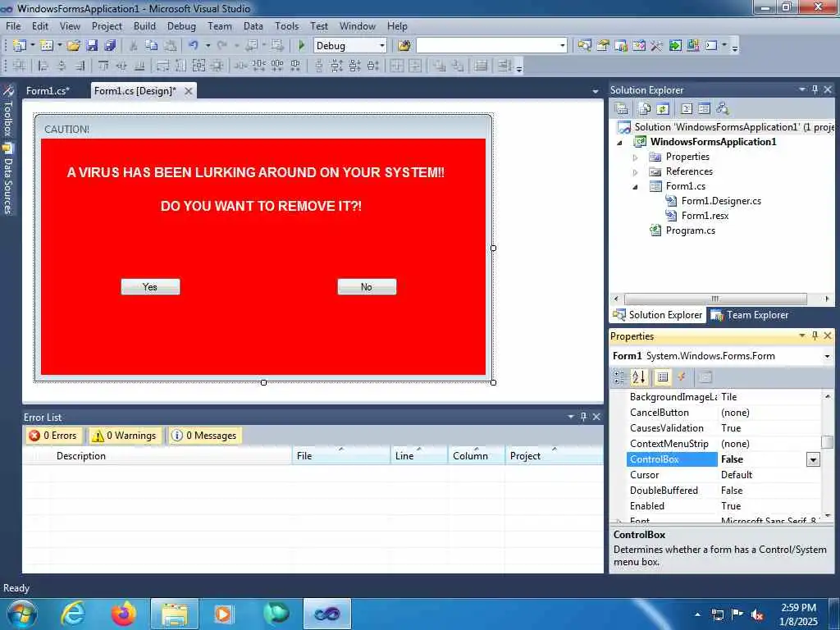This screenshot has width=840, height=630.
Task: Open ControlBox value dropdown arrow
Action: coord(813,459)
